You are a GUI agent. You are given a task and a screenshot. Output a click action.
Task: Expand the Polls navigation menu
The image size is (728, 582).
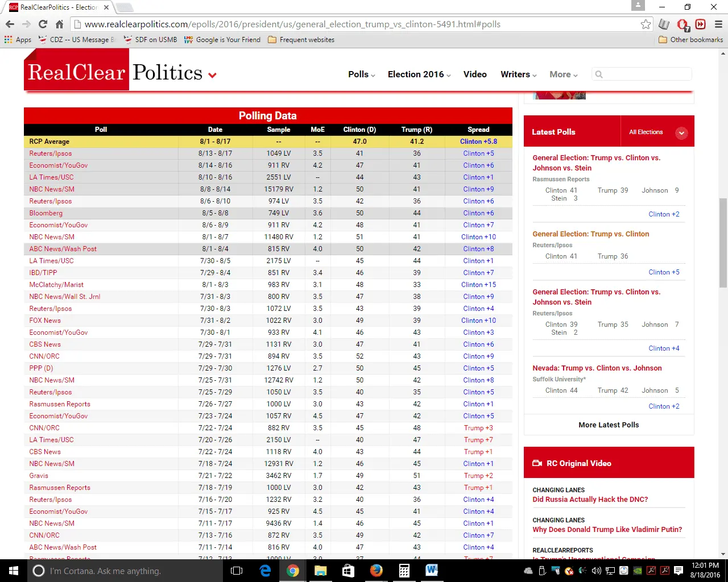pyautogui.click(x=362, y=74)
